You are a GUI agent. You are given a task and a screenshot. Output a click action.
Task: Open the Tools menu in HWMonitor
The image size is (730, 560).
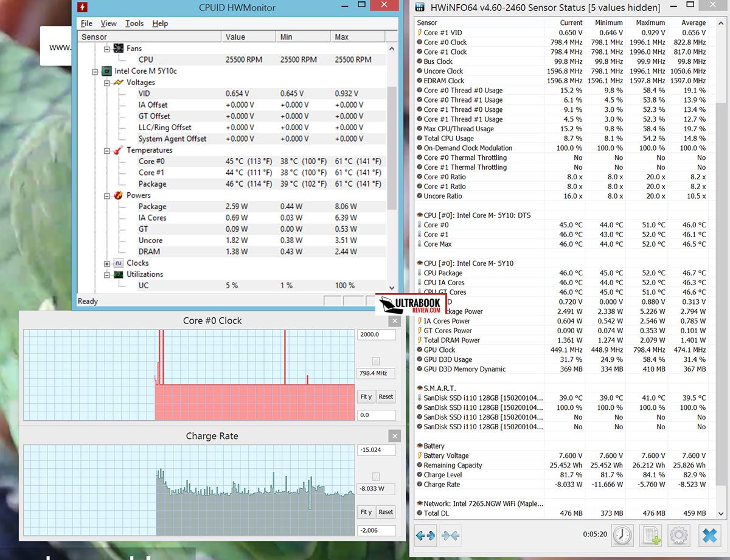point(134,23)
